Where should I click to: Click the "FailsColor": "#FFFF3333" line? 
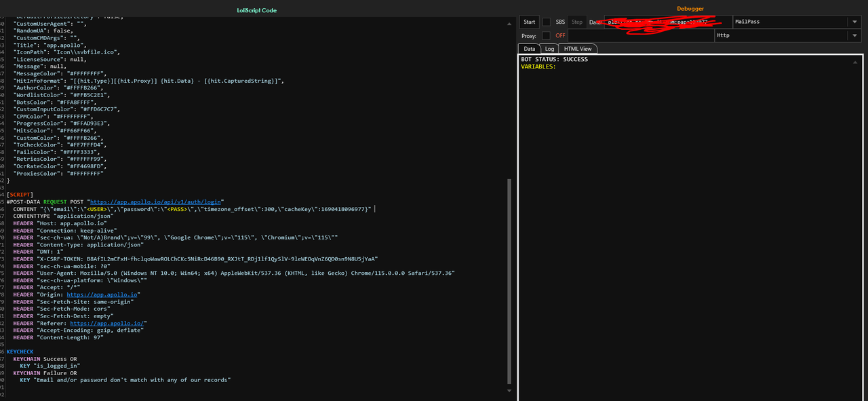(x=56, y=152)
